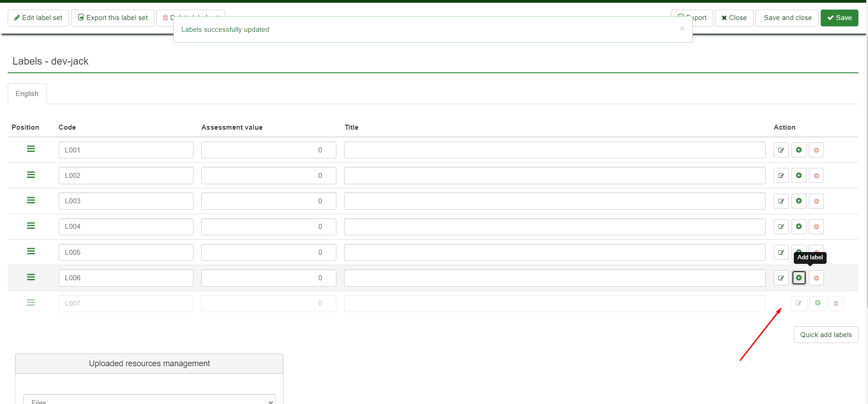Click the Add label icon in row L006
Viewport: 868px width, 404px height.
pyautogui.click(x=799, y=278)
